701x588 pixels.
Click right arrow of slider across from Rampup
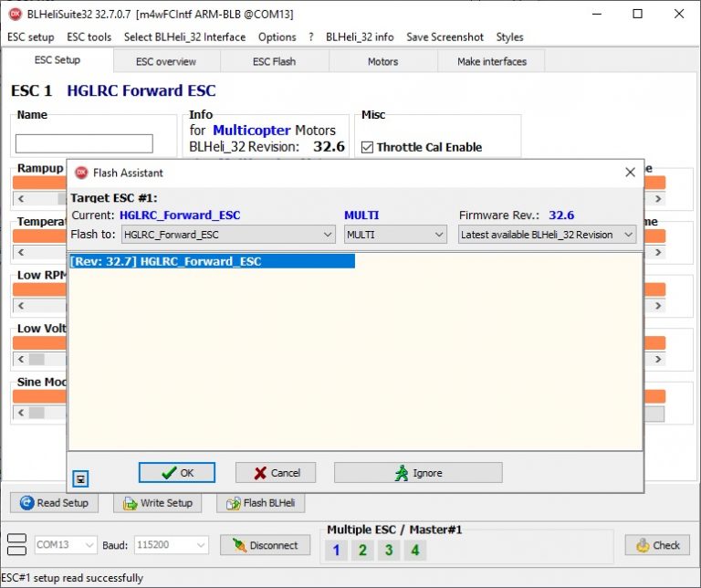coord(657,198)
